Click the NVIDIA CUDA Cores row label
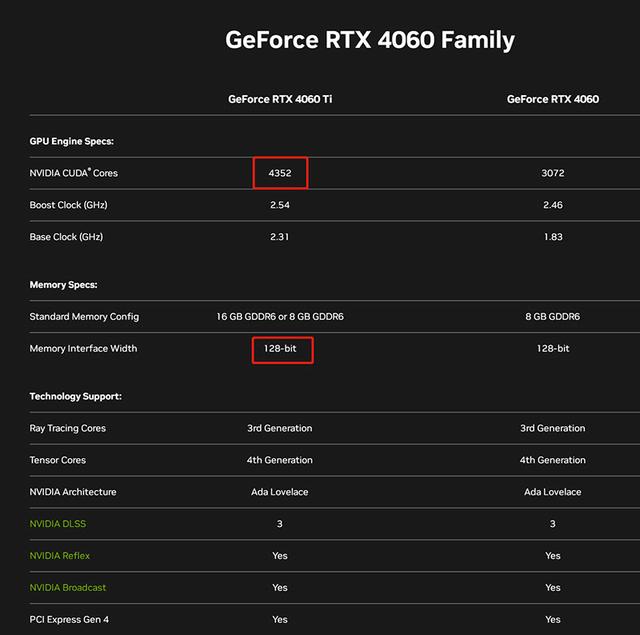The width and height of the screenshot is (640, 635). [73, 173]
